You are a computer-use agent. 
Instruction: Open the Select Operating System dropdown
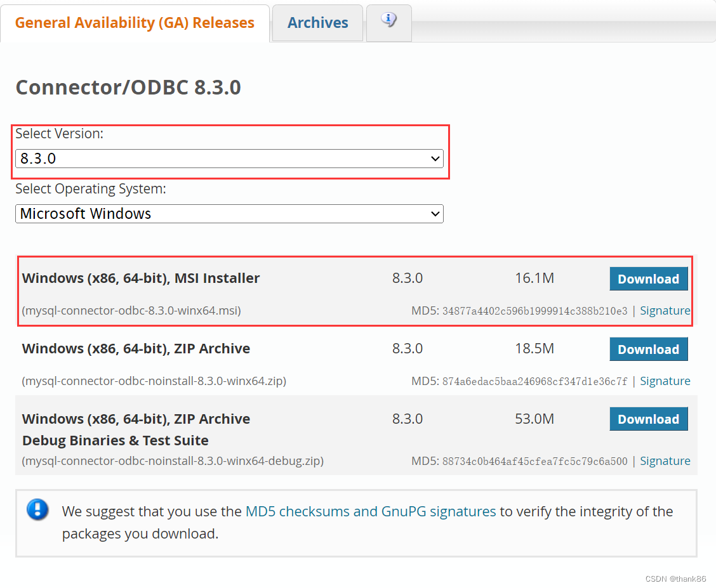point(229,214)
